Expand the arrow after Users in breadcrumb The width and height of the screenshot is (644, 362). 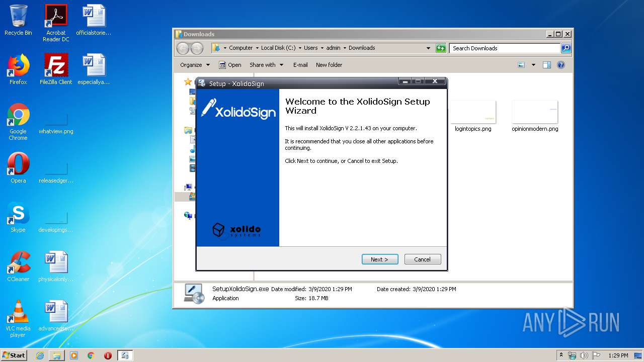[x=322, y=48]
